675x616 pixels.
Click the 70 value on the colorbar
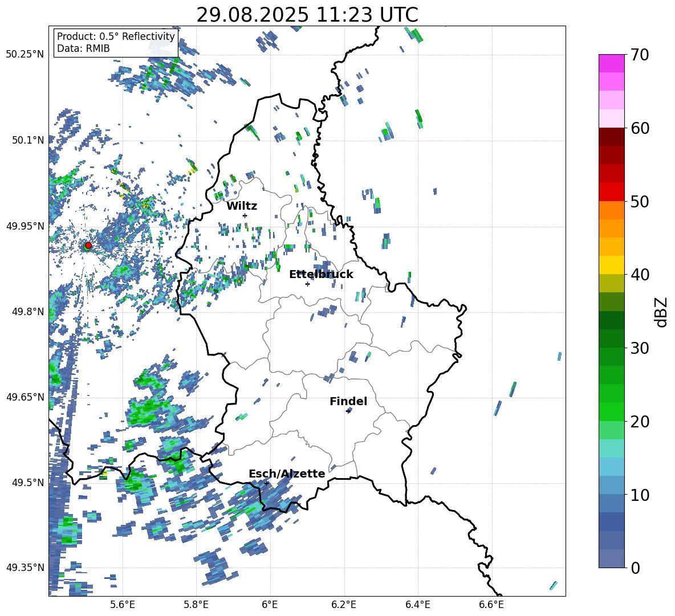pyautogui.click(x=640, y=55)
